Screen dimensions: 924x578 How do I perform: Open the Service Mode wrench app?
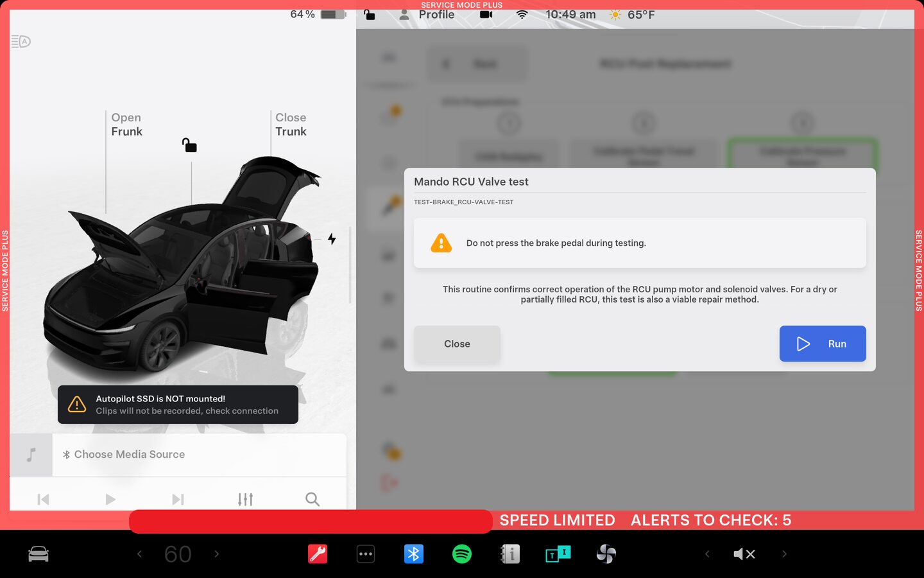click(x=318, y=554)
